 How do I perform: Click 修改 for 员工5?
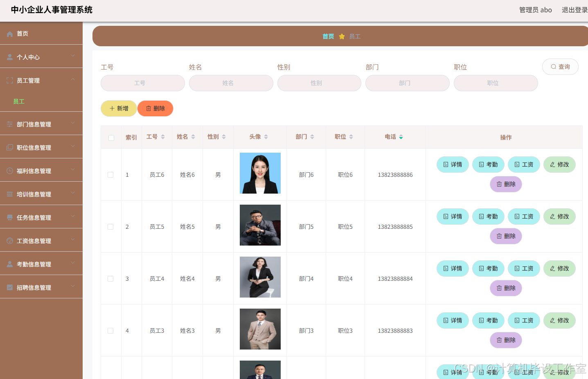click(x=559, y=217)
